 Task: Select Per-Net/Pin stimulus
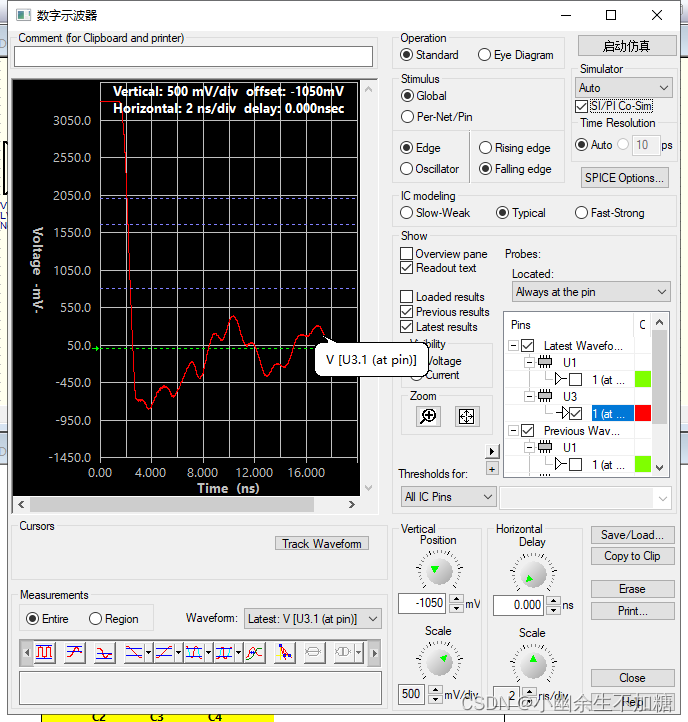click(436, 116)
